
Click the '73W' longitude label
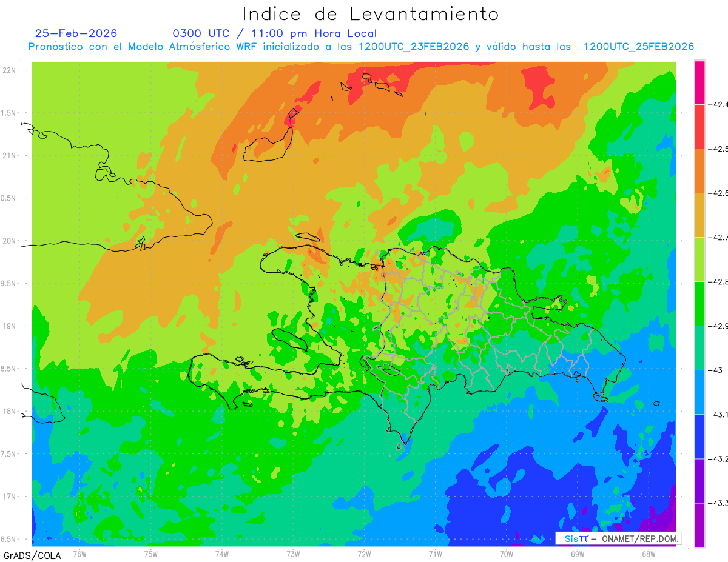click(293, 554)
